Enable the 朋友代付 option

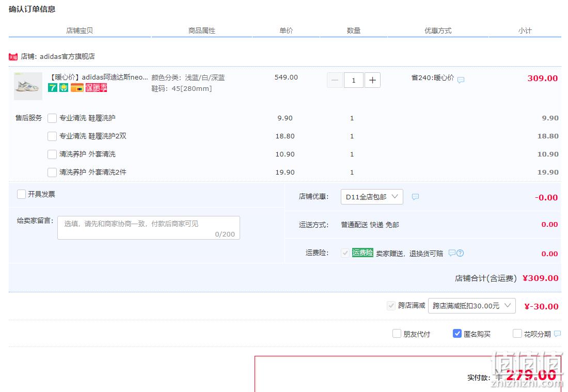click(x=397, y=334)
